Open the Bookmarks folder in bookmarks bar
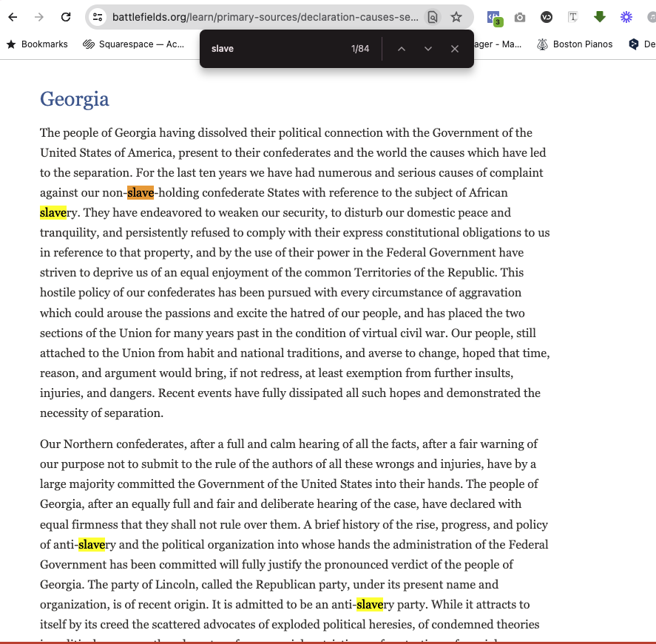The width and height of the screenshot is (656, 644). tap(37, 44)
